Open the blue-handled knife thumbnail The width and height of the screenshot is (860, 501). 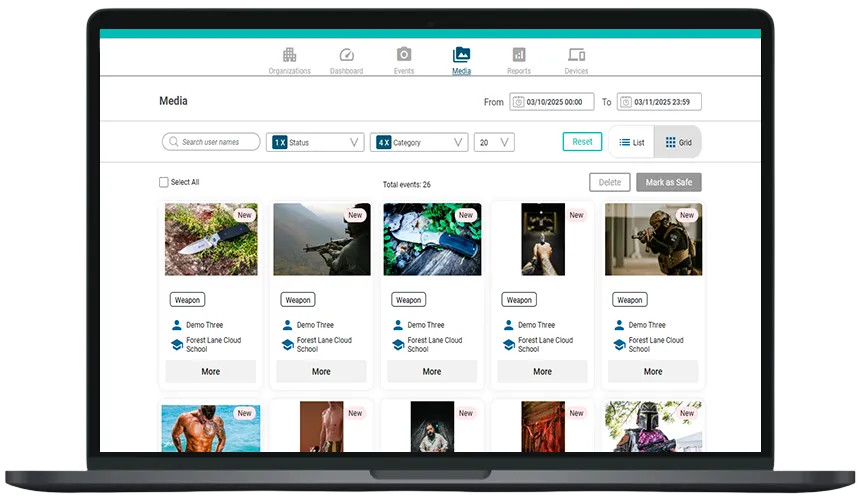tap(432, 239)
